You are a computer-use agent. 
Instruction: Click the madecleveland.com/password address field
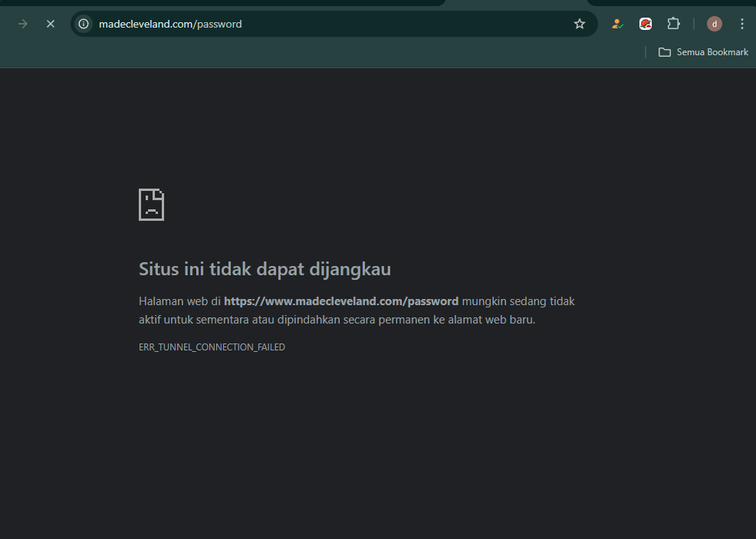tap(333, 24)
